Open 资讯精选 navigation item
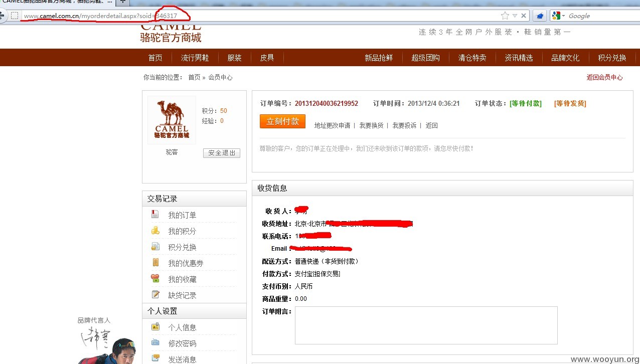This screenshot has height=364, width=640. (519, 58)
